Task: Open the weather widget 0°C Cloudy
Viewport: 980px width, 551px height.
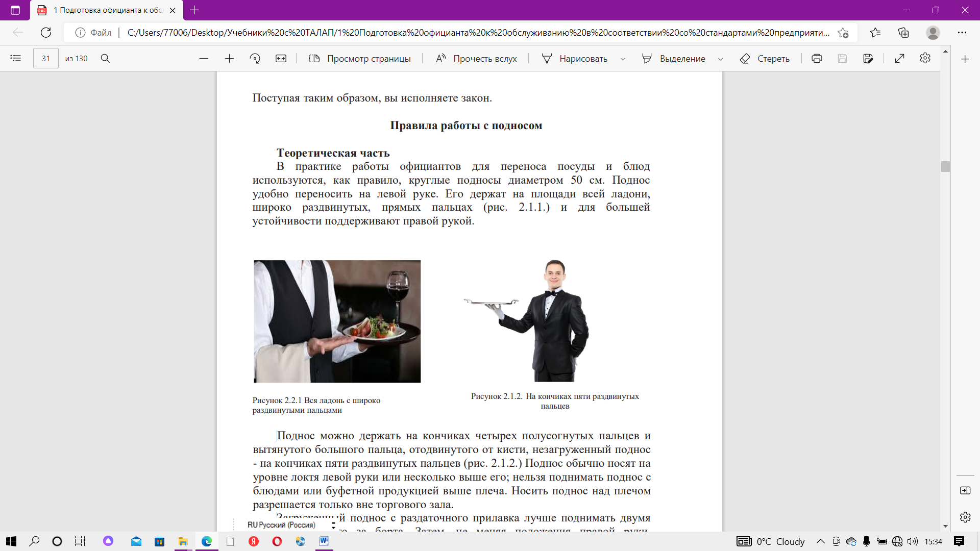Action: [x=771, y=541]
